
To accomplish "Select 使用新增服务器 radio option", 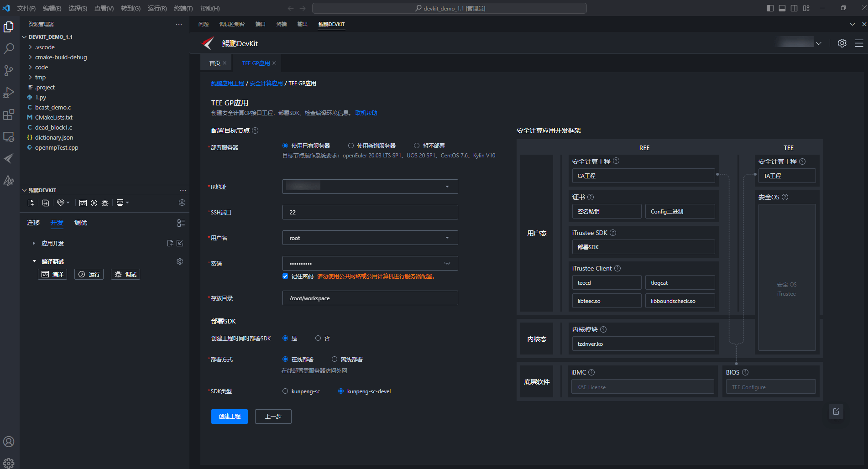I will point(351,146).
